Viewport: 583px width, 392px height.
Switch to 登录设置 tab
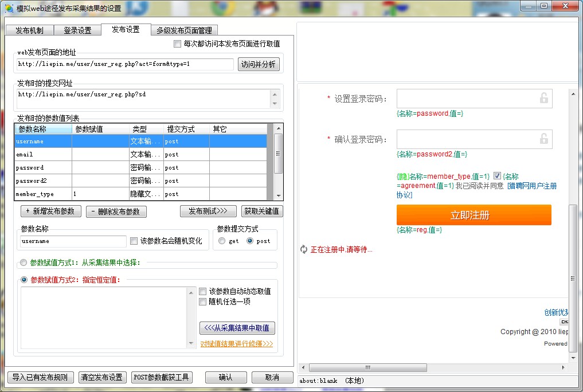point(77,30)
